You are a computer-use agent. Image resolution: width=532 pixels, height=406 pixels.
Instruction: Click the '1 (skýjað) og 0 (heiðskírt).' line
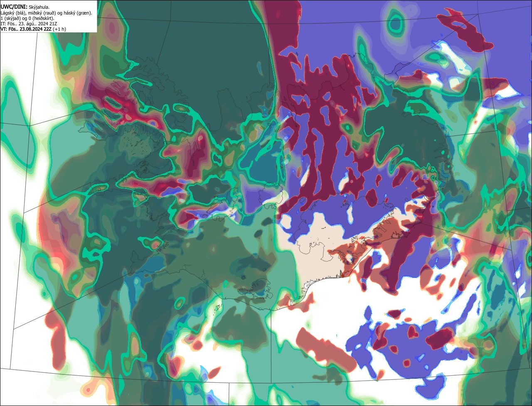tap(27, 18)
